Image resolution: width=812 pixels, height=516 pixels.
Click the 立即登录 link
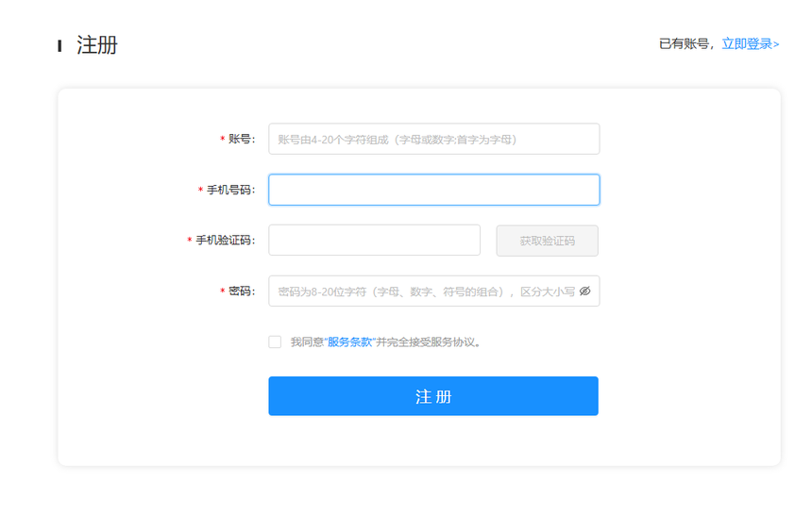750,44
